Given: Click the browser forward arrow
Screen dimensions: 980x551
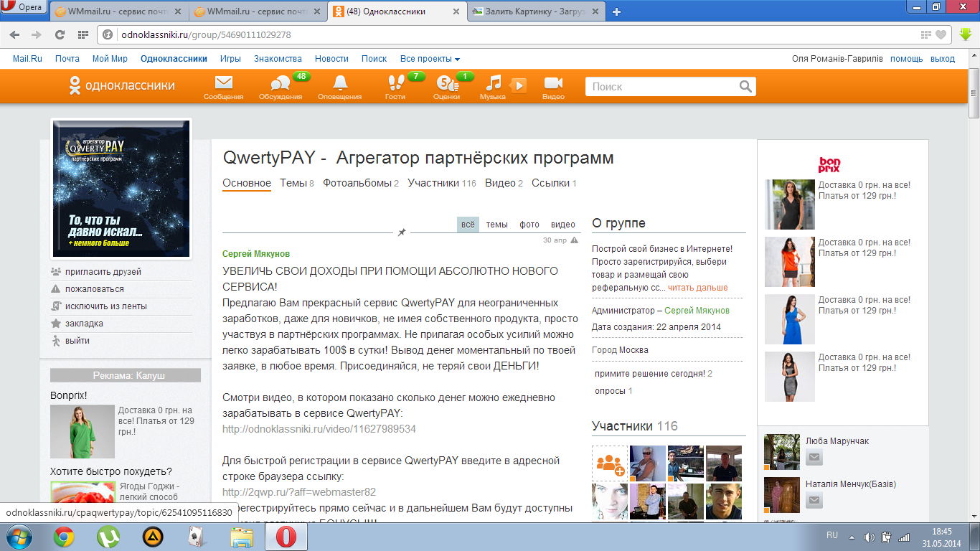Looking at the screenshot, I should tap(37, 34).
